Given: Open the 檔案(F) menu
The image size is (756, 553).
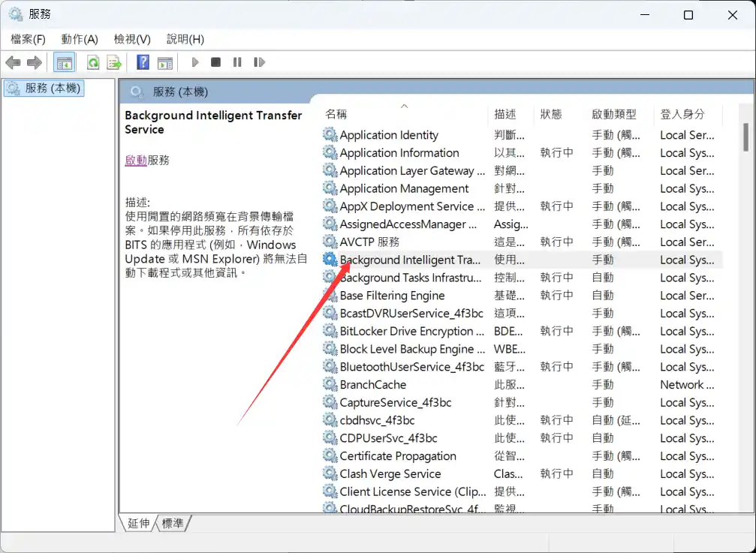Looking at the screenshot, I should pos(28,39).
